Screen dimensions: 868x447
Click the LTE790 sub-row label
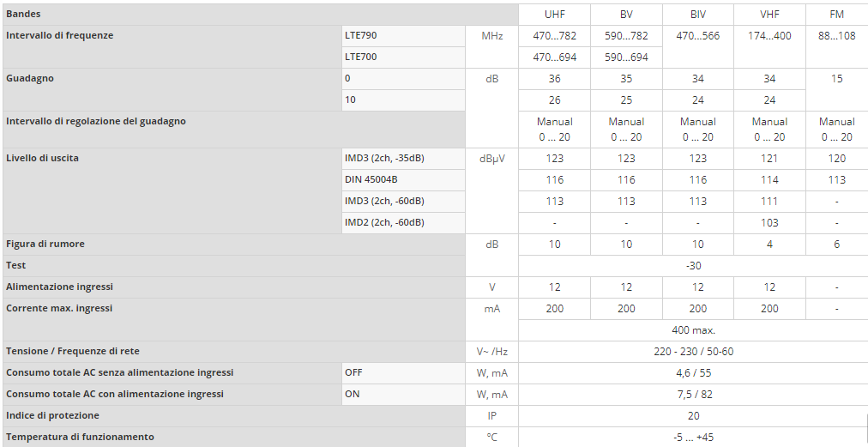coord(360,36)
